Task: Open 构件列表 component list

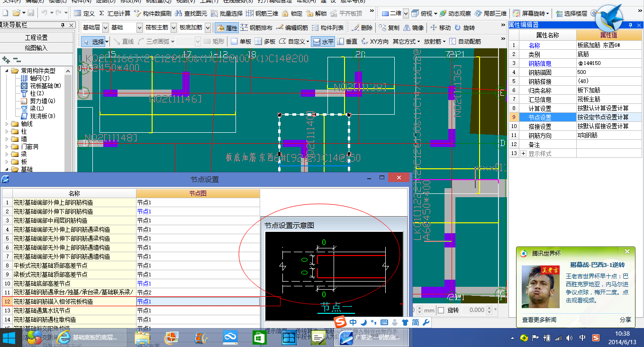Action: pyautogui.click(x=327, y=28)
